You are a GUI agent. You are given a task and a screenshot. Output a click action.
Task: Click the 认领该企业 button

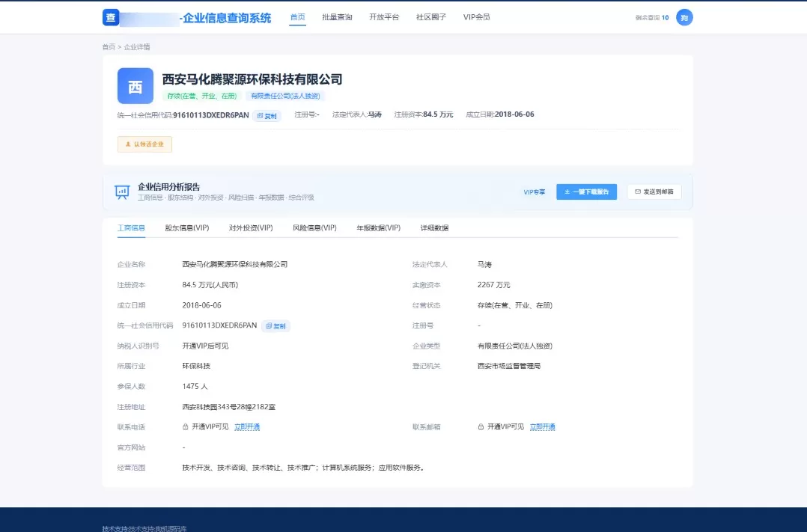pos(144,144)
